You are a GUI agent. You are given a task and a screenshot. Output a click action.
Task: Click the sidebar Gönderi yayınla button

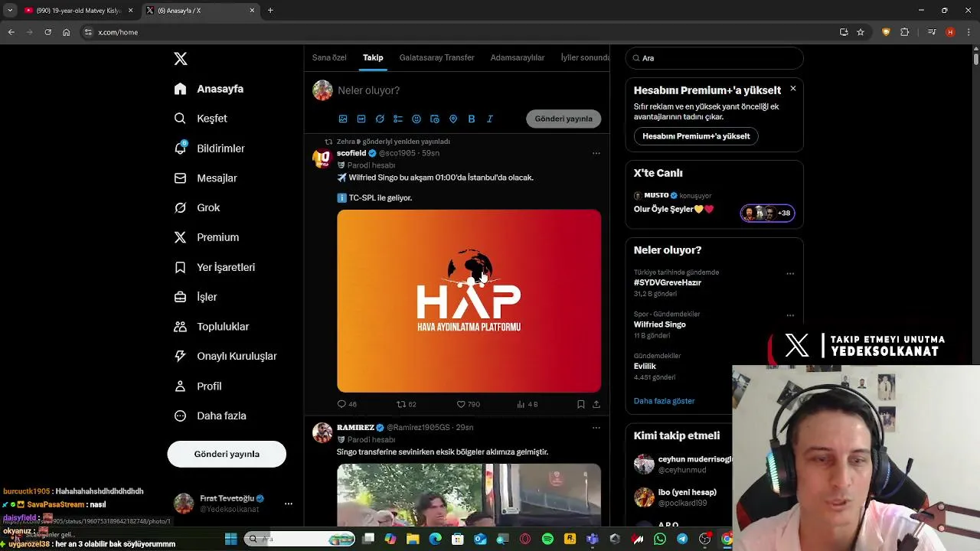[x=227, y=454]
